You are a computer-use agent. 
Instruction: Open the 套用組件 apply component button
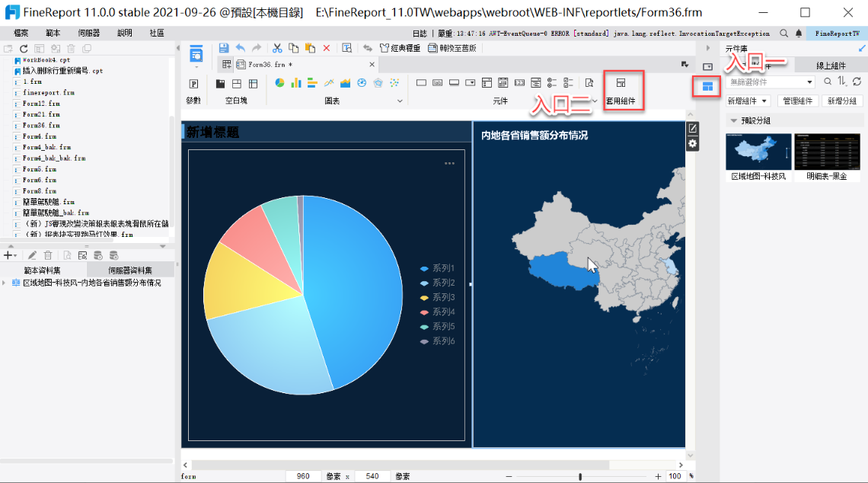[621, 91]
